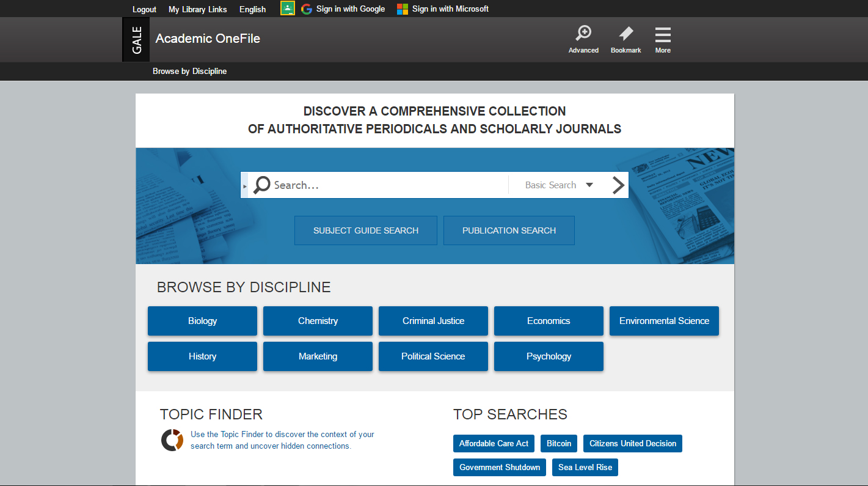Open the More hamburger menu

pos(663,35)
